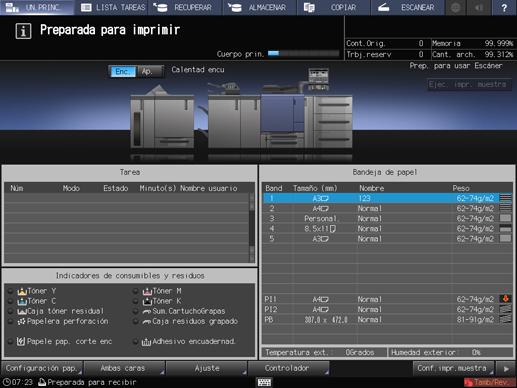Expand the Ambas caras menu
This screenshot has height=388, width=517.
[x=124, y=368]
